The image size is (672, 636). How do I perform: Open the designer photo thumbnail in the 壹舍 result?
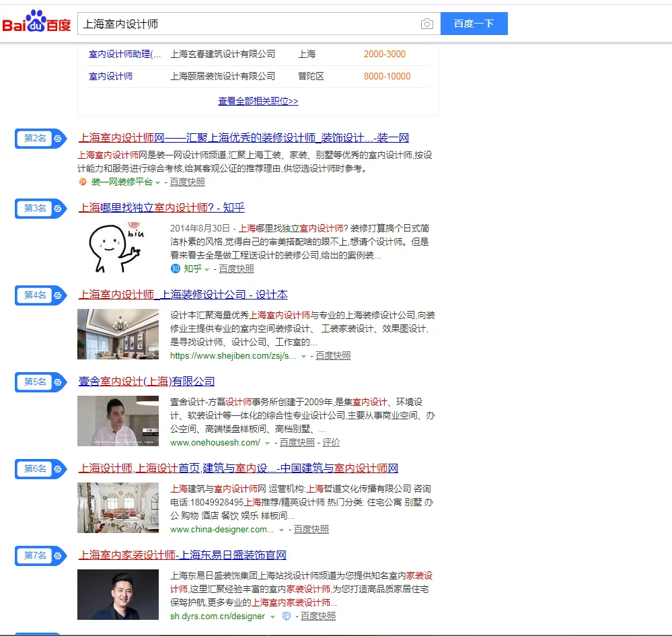click(118, 421)
